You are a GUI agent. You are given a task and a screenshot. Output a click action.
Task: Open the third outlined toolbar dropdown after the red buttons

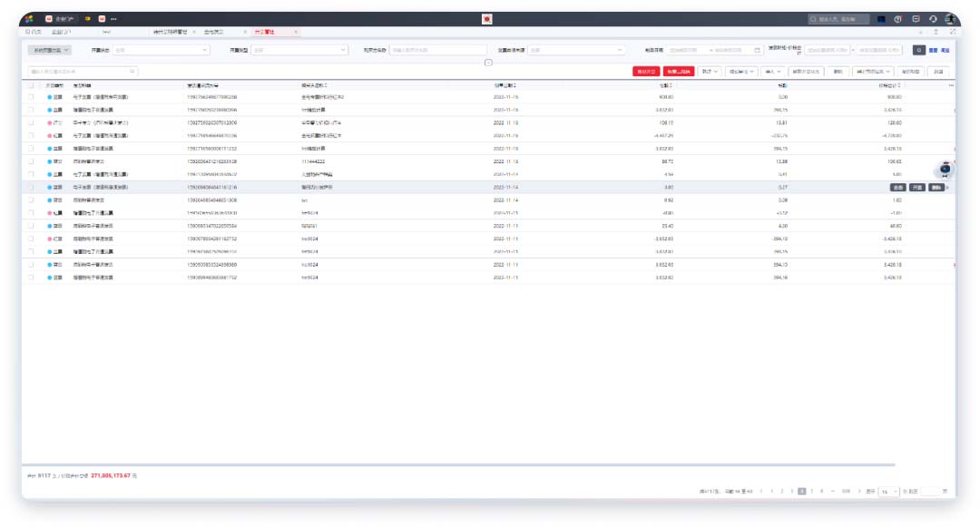click(x=773, y=72)
